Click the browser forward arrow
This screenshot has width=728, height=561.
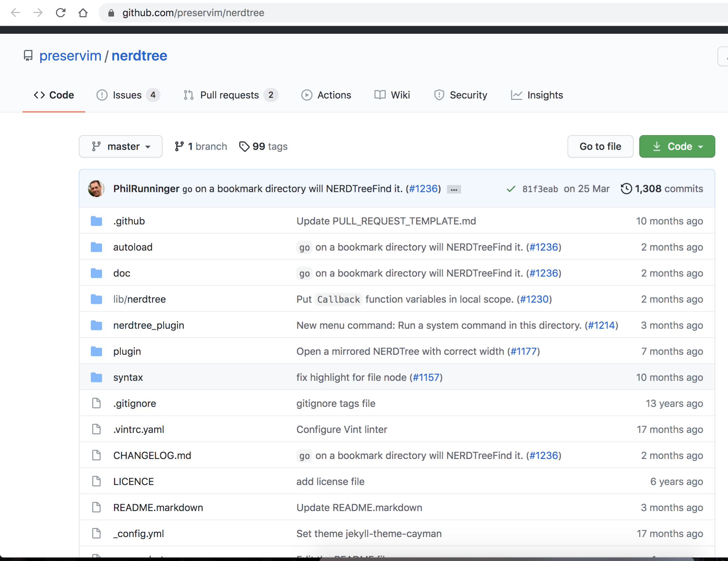pyautogui.click(x=38, y=13)
